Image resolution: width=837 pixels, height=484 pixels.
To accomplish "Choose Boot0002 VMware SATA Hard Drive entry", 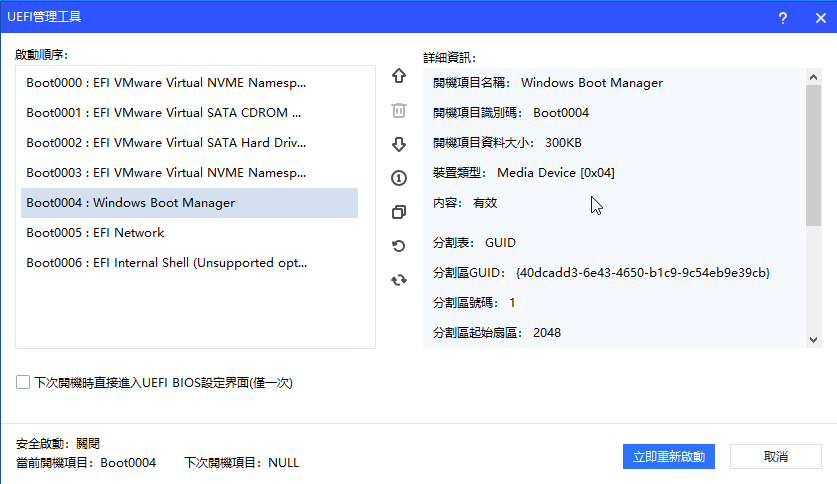I will tap(166, 143).
